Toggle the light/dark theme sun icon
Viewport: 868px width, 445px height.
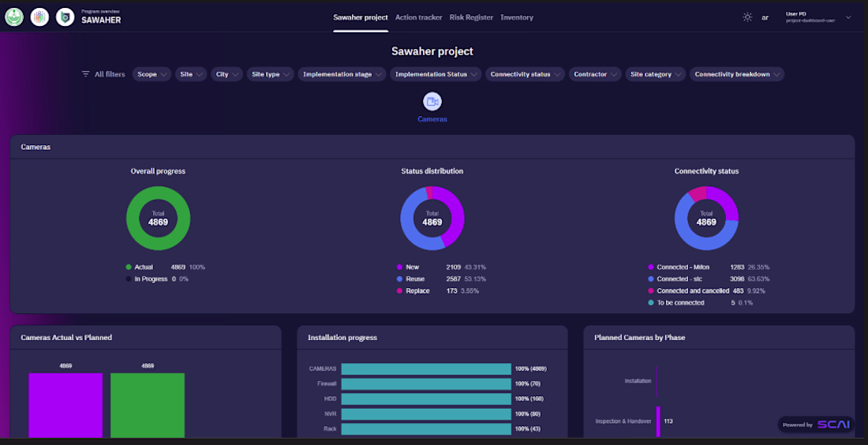[x=747, y=17]
